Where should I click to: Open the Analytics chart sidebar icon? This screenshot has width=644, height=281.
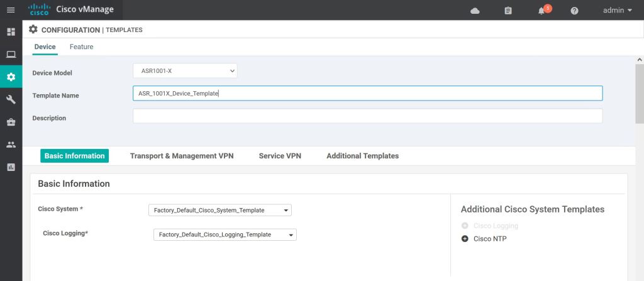[11, 167]
